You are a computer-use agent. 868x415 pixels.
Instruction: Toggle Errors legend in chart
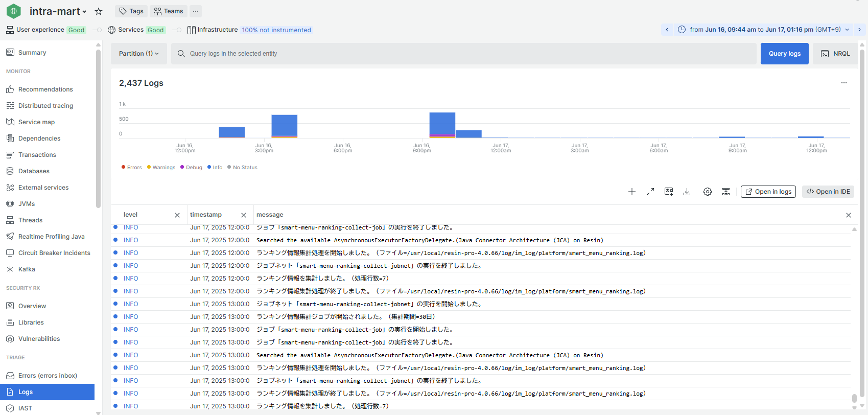tap(132, 167)
